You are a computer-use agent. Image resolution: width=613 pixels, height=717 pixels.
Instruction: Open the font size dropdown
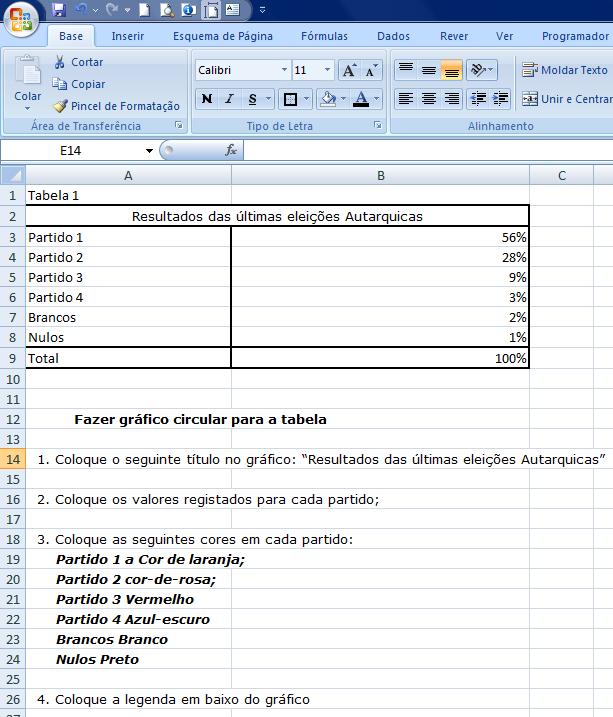click(327, 71)
